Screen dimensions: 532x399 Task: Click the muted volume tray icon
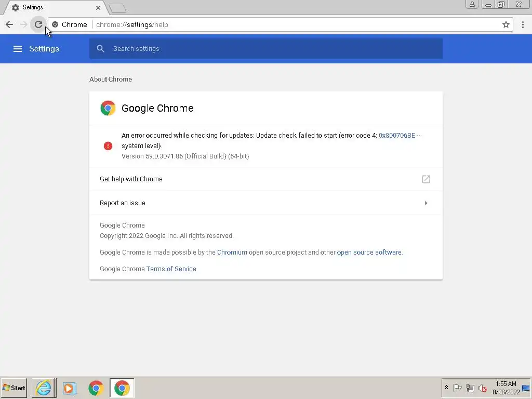coord(483,388)
